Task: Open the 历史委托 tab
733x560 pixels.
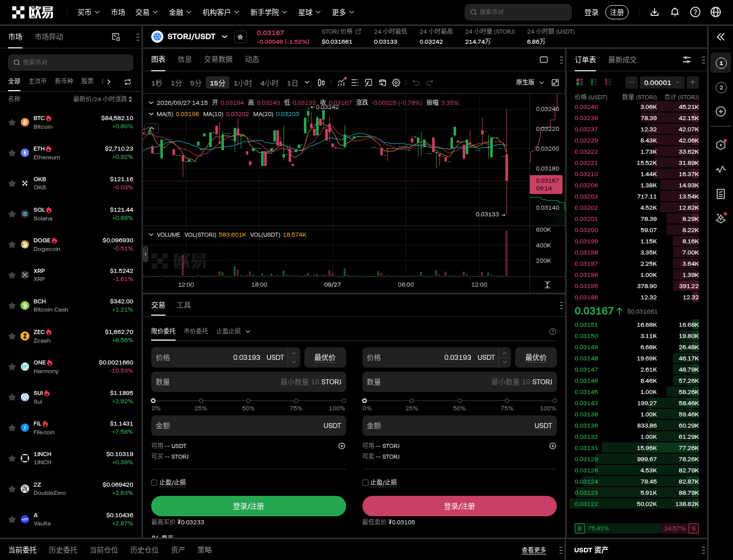Action: tap(63, 550)
